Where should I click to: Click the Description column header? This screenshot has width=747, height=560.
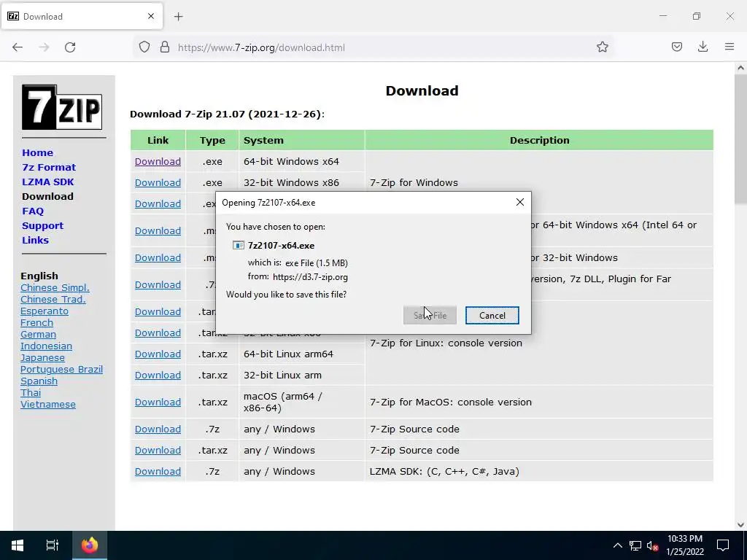coord(539,141)
